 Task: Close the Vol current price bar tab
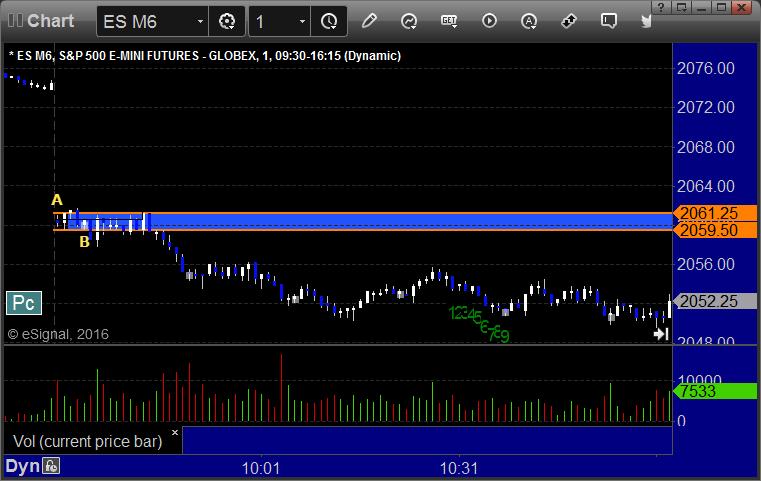pos(175,432)
